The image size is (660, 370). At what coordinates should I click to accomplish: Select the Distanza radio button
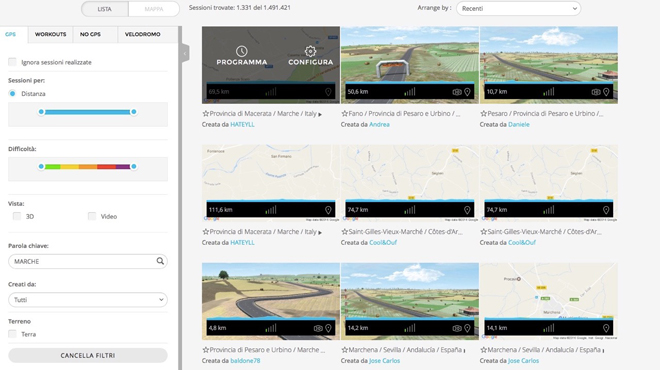(12, 93)
